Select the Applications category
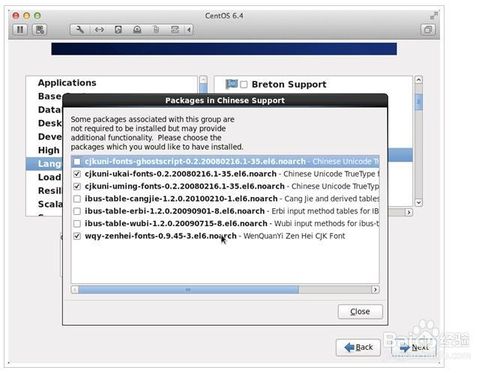The image size is (500, 373). [67, 83]
